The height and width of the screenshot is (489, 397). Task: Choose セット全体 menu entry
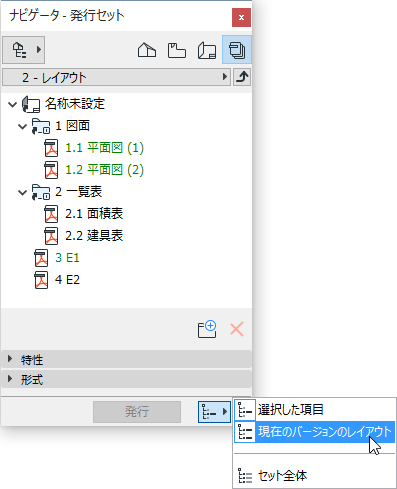click(x=315, y=476)
